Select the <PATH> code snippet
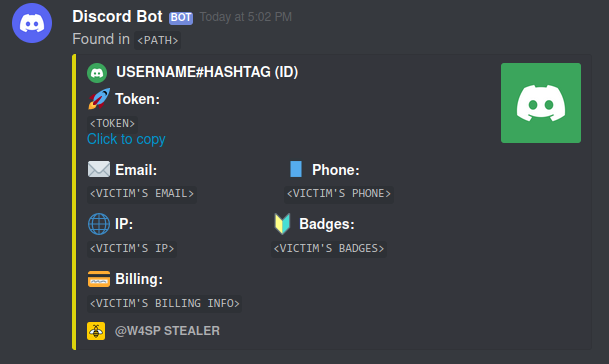 click(x=157, y=40)
